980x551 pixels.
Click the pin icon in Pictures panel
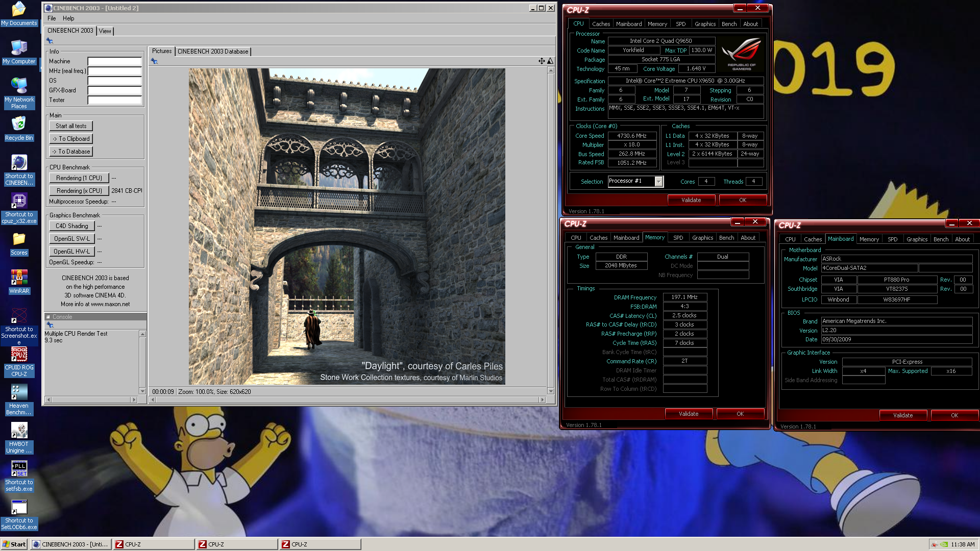[x=154, y=61]
